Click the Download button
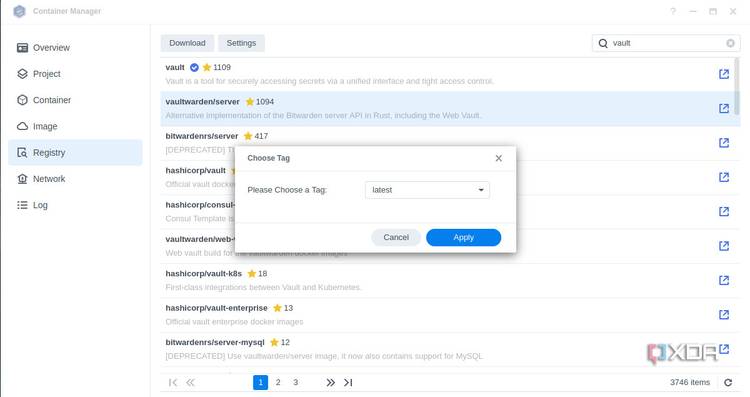 pyautogui.click(x=187, y=43)
